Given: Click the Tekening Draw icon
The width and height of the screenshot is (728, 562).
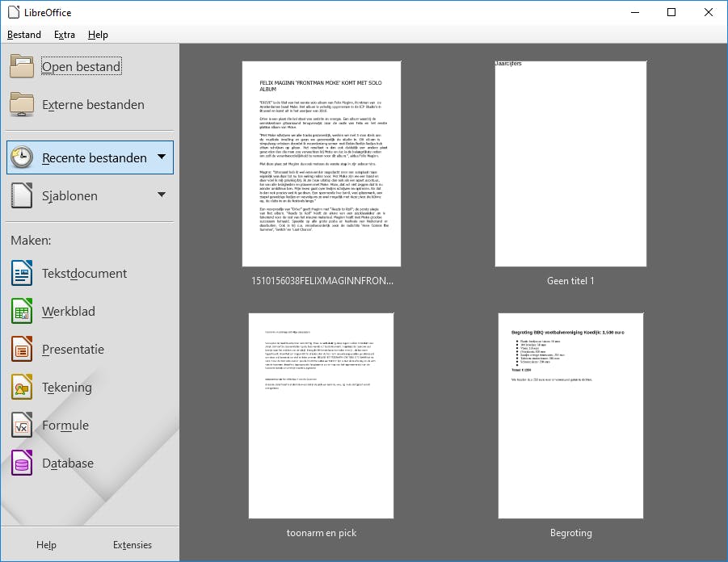Looking at the screenshot, I should (x=22, y=387).
